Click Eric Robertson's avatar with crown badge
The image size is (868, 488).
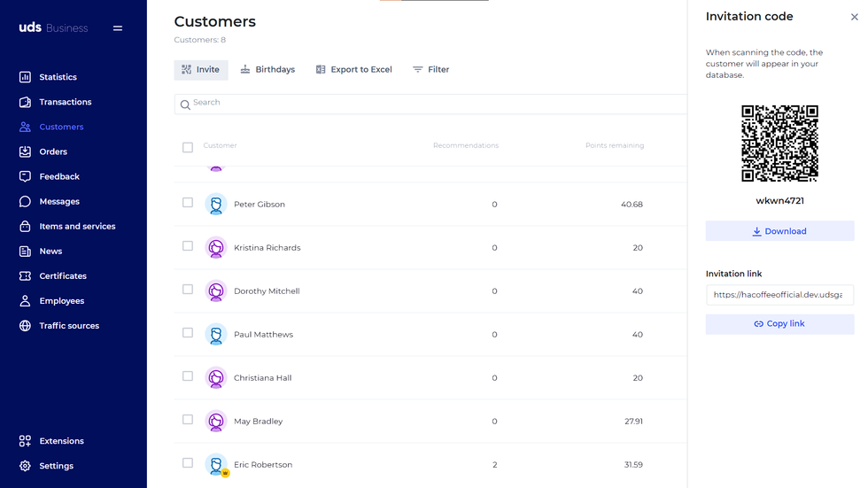[x=216, y=465]
